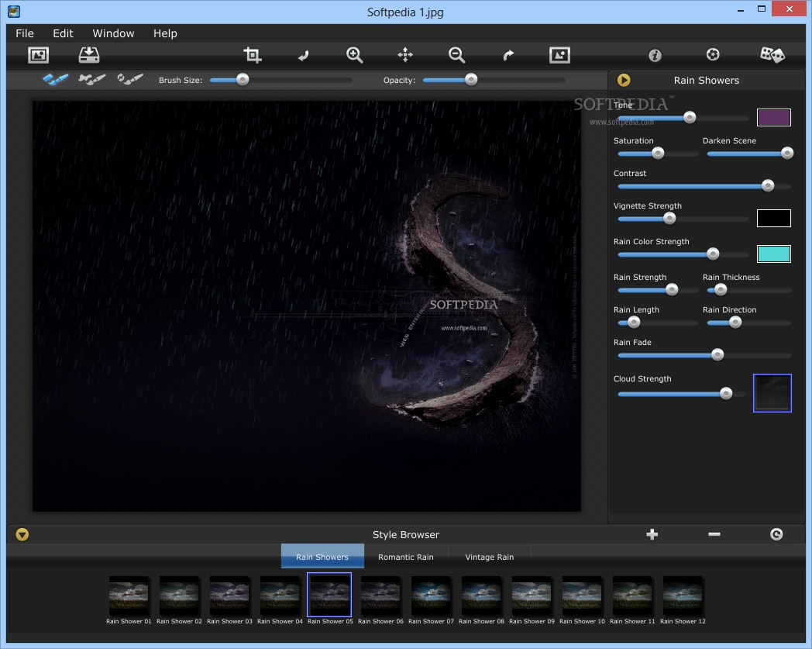This screenshot has width=812, height=649.
Task: Maximize the Softpedia 1.jpg window
Action: point(761,9)
